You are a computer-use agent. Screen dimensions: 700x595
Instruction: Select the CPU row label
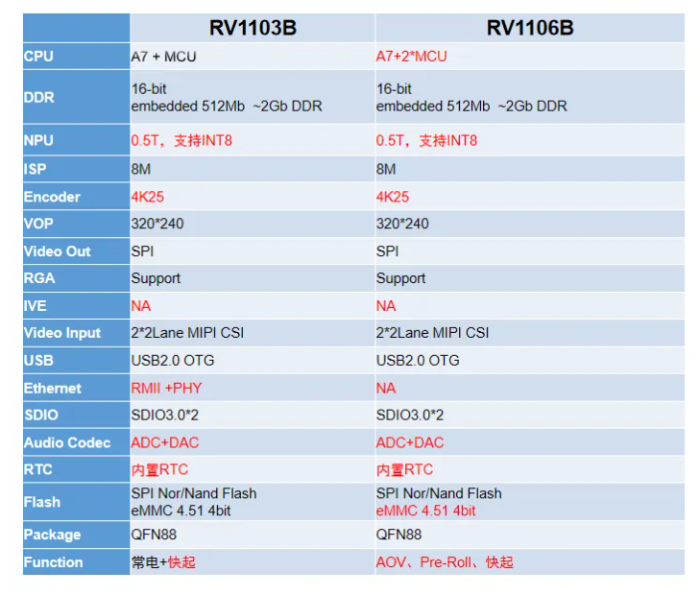coord(39,57)
